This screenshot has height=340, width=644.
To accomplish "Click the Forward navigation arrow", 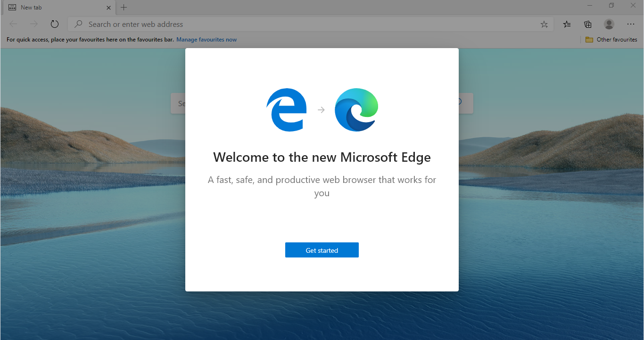I will [x=33, y=24].
